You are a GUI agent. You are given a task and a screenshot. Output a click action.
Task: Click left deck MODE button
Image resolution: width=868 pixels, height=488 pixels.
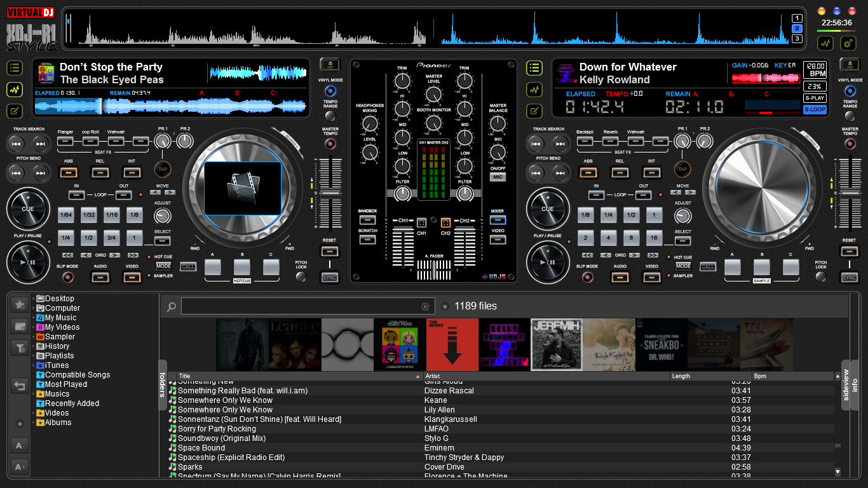click(164, 266)
